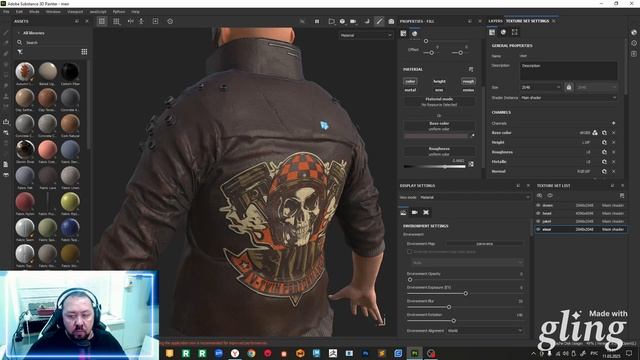The height and width of the screenshot is (360, 640).
Task: Adjust the Environment Rotation slider handle
Action: 453,321
